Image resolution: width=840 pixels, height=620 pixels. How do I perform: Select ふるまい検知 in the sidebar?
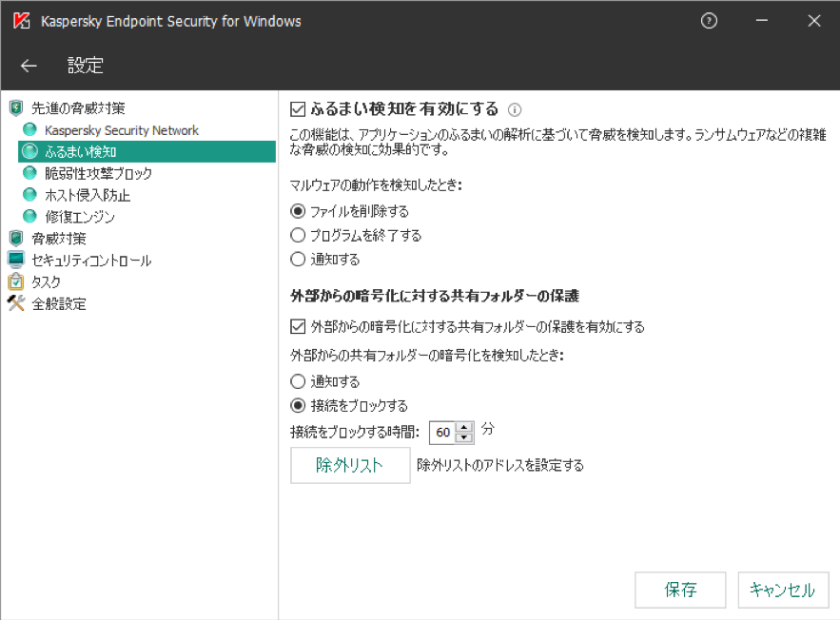click(147, 151)
